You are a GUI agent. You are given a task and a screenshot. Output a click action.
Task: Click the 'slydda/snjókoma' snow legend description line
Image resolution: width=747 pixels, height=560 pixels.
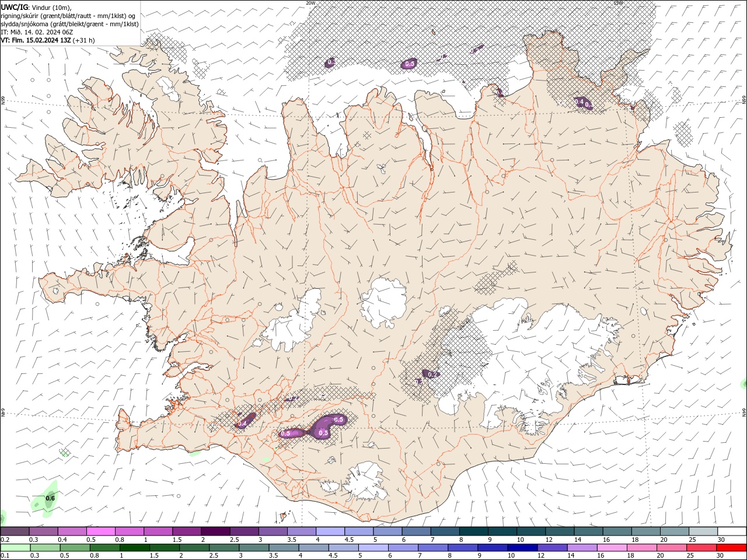69,24
